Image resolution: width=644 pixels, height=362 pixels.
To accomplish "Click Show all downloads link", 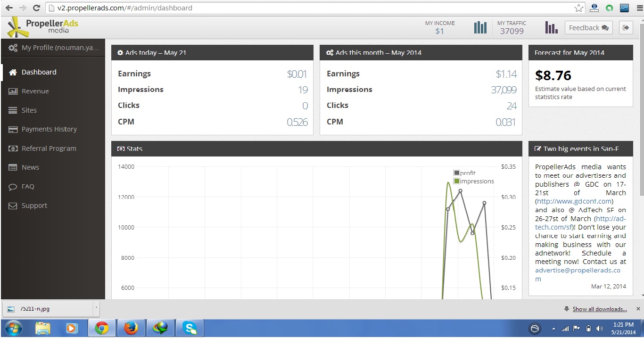I will (599, 309).
